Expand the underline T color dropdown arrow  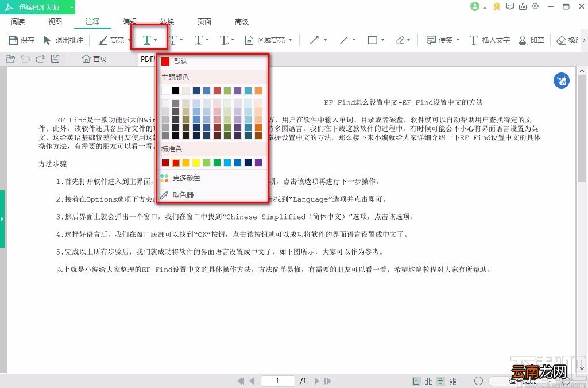155,40
